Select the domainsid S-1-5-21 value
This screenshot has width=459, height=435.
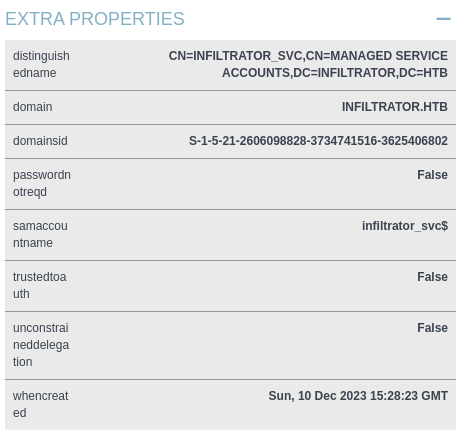click(x=318, y=141)
